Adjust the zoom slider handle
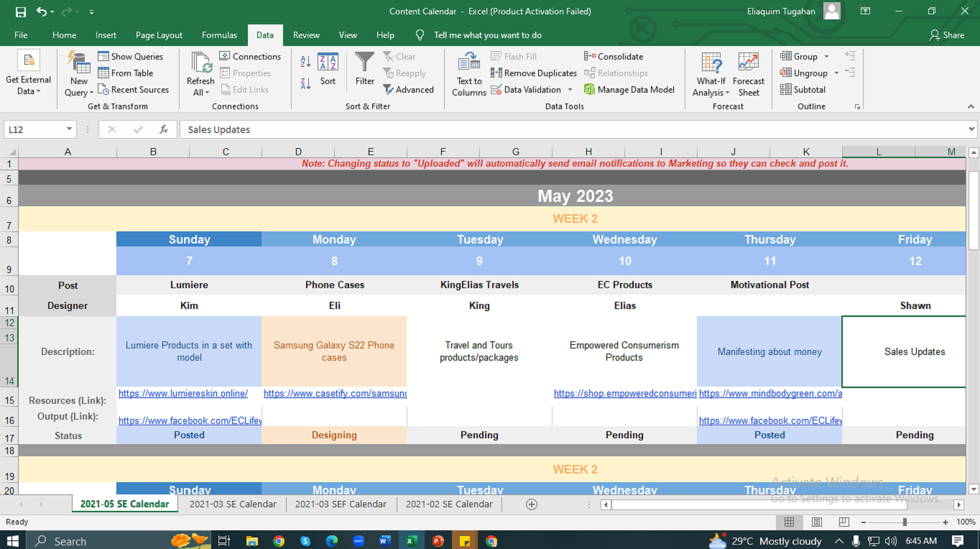This screenshot has height=549, width=980. pos(905,522)
